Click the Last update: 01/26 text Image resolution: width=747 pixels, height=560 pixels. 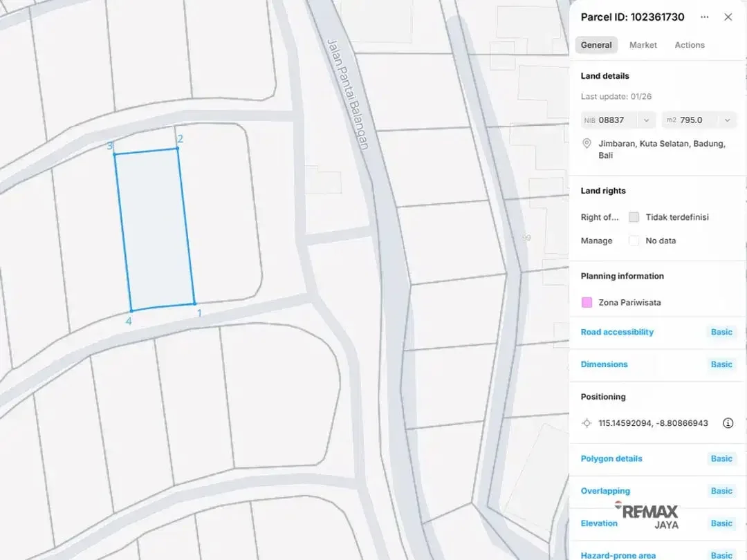[616, 96]
